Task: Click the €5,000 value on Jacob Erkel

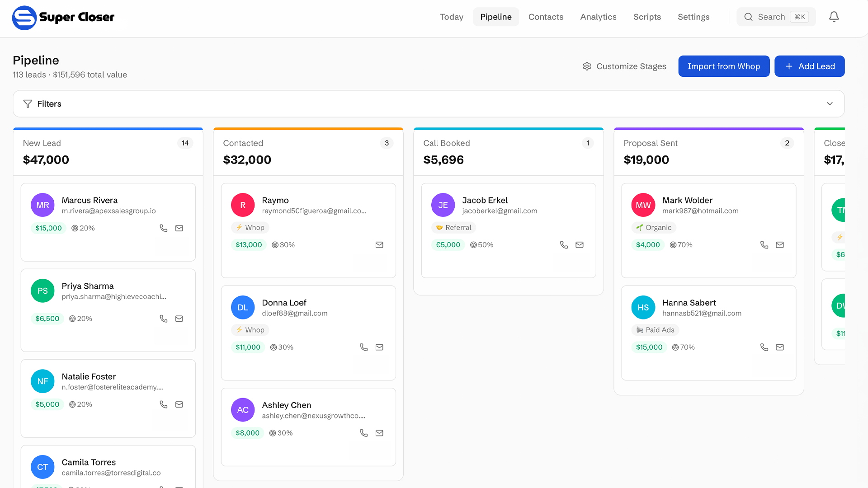Action: pos(448,245)
